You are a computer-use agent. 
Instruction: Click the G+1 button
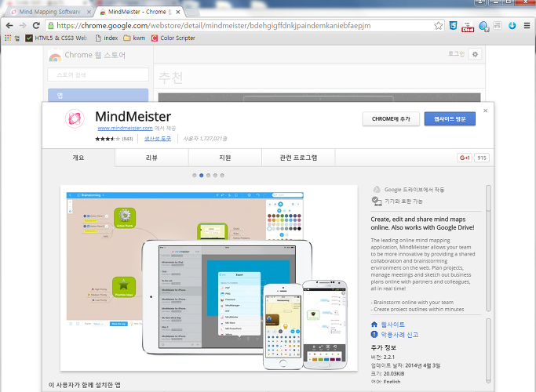coord(465,158)
